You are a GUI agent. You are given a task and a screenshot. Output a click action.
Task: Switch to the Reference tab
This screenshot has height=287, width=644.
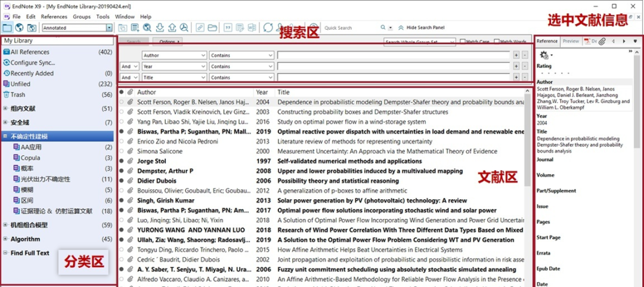[547, 41]
